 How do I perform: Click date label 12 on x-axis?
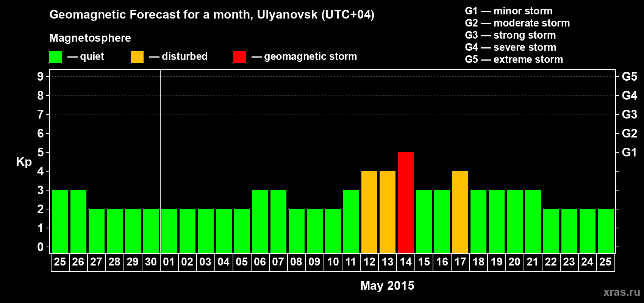[369, 262]
